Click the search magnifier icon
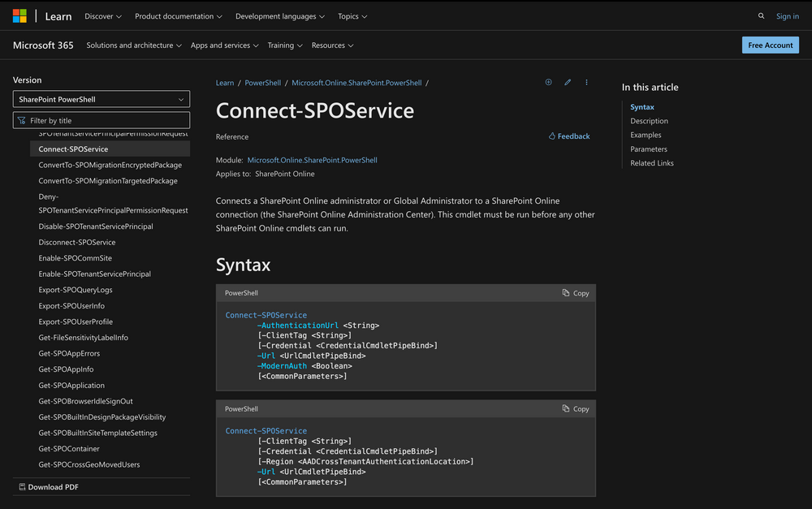 (761, 15)
